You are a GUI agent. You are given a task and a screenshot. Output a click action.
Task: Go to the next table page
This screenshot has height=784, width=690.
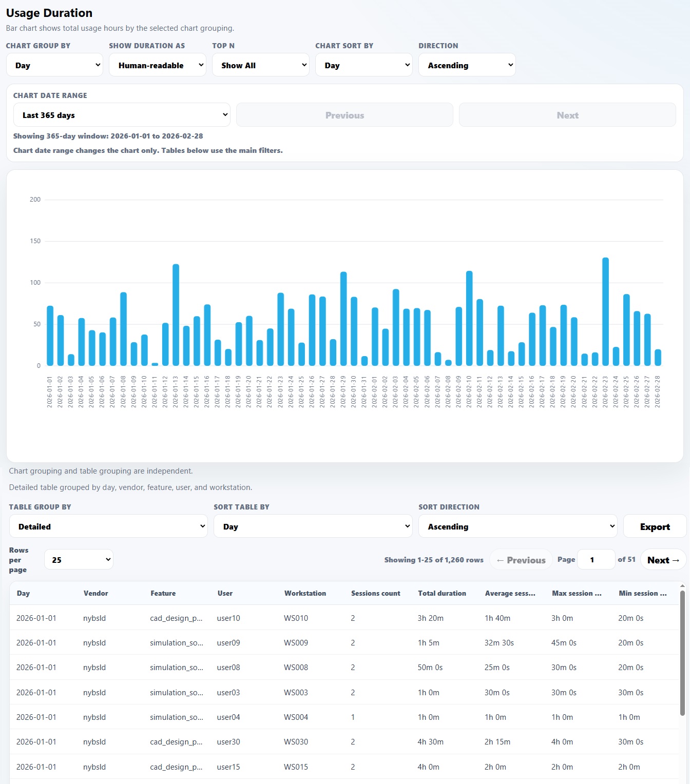point(663,560)
